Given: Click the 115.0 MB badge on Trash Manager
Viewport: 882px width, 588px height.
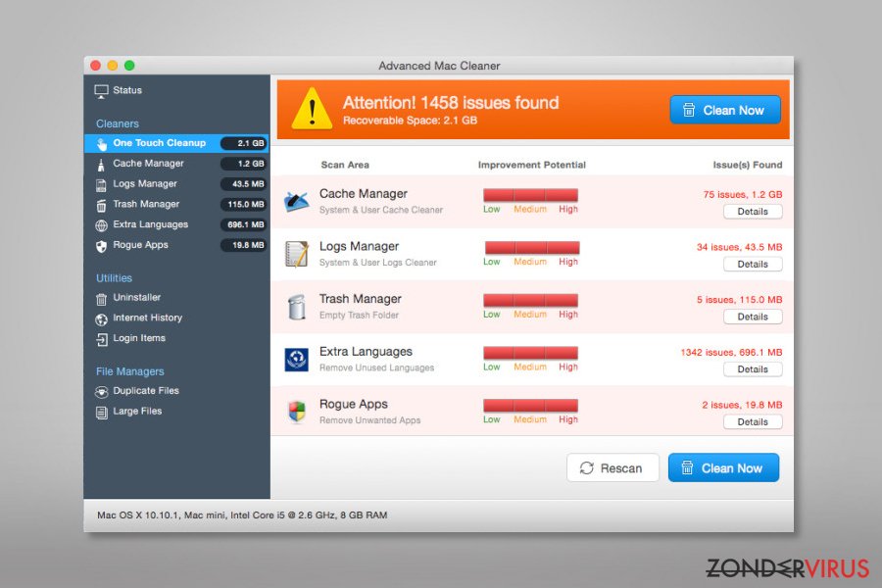Looking at the screenshot, I should [x=244, y=204].
